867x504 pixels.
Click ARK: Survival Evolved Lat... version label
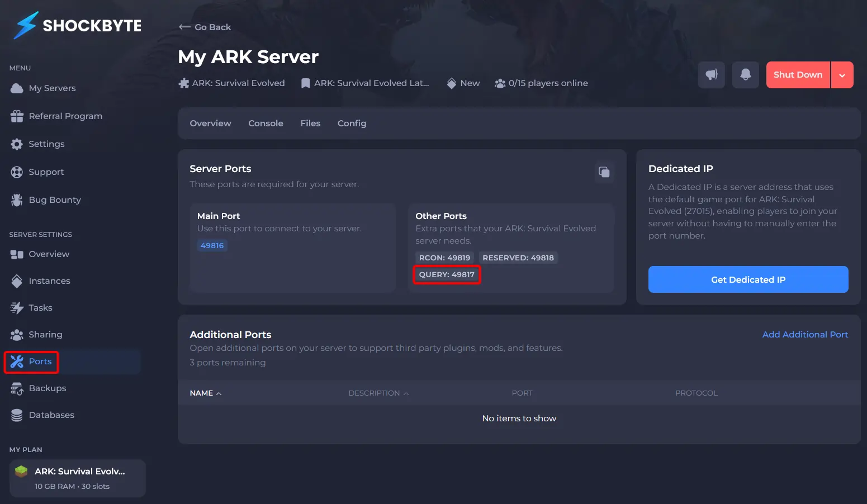pyautogui.click(x=371, y=83)
